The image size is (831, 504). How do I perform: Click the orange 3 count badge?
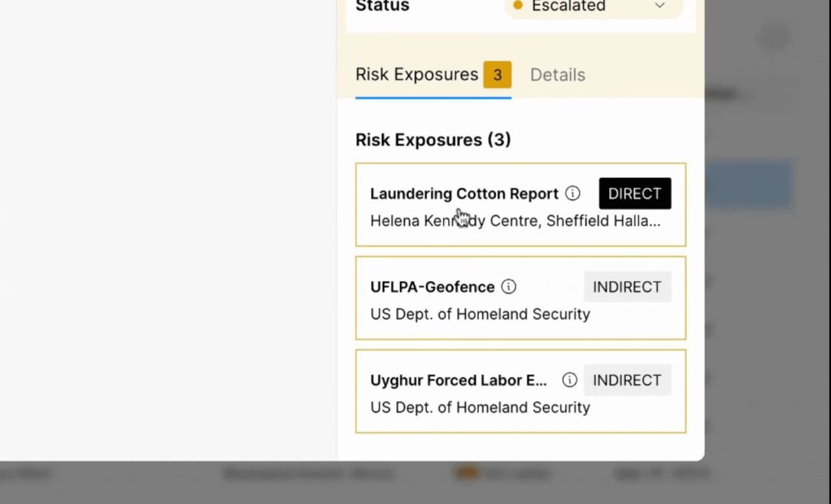[x=497, y=75]
